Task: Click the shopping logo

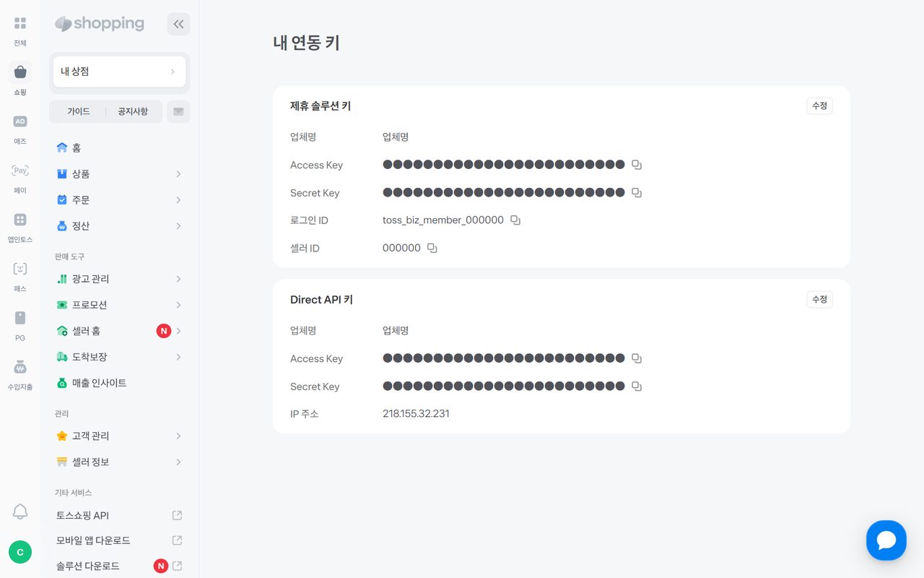Action: tap(100, 24)
